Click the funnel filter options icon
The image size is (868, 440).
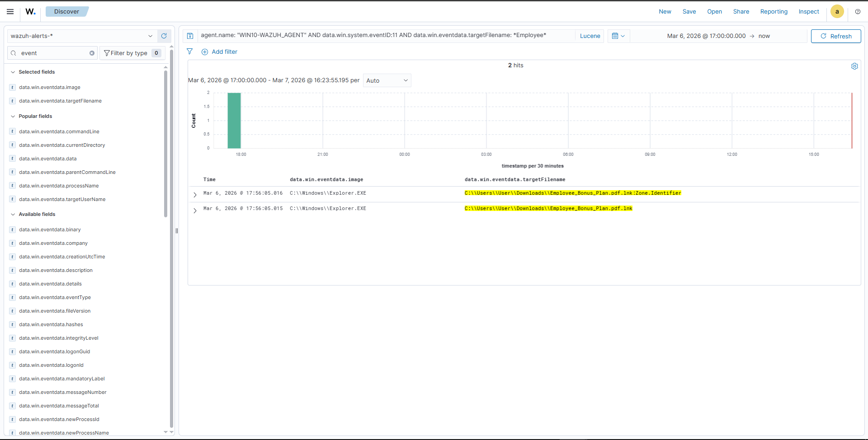coord(190,52)
